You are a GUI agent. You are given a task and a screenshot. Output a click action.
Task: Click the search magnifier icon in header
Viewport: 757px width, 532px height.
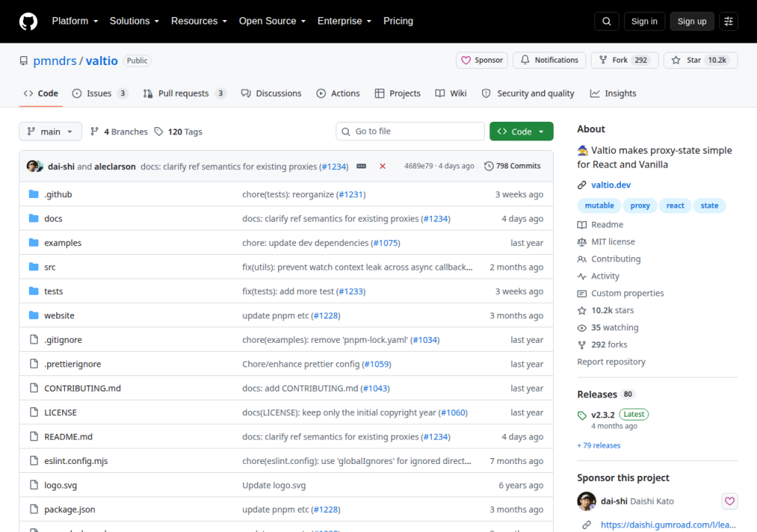click(x=606, y=21)
